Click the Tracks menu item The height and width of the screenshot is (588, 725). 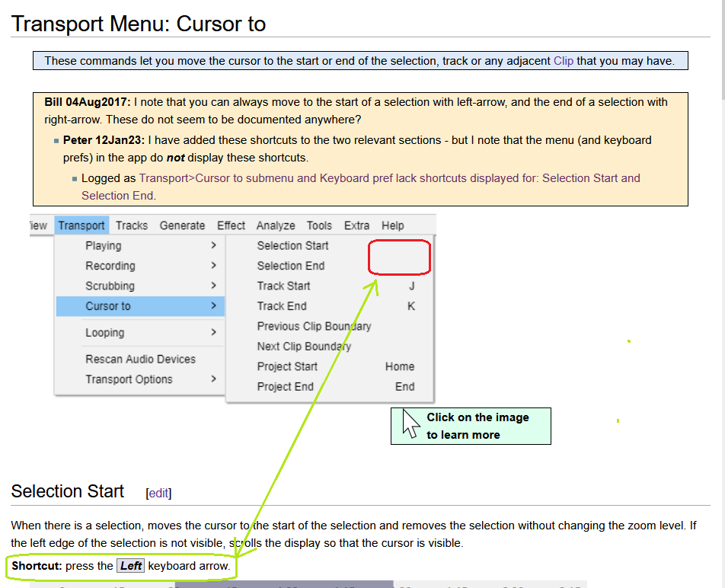point(131,225)
